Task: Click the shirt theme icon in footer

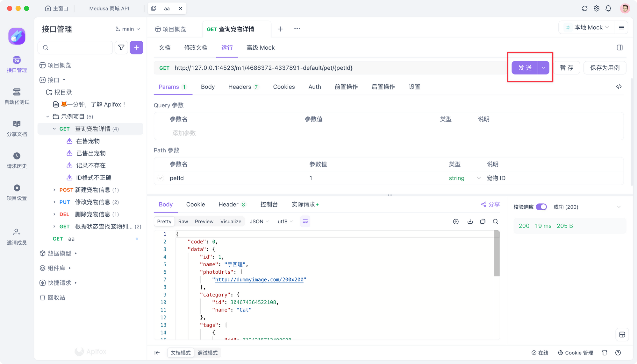Action: coord(605,353)
